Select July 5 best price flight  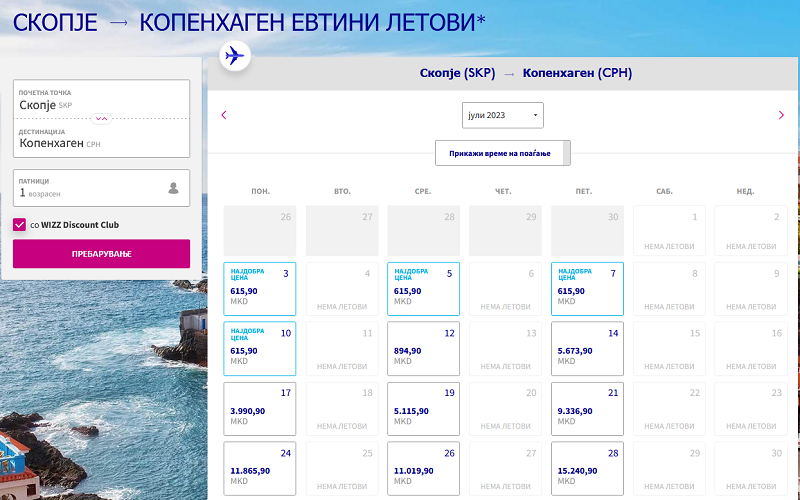pyautogui.click(x=423, y=288)
